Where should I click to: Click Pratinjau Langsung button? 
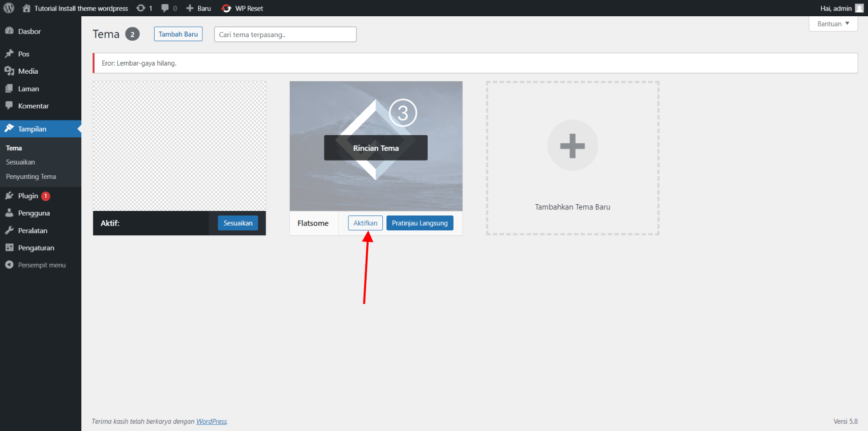tap(420, 223)
